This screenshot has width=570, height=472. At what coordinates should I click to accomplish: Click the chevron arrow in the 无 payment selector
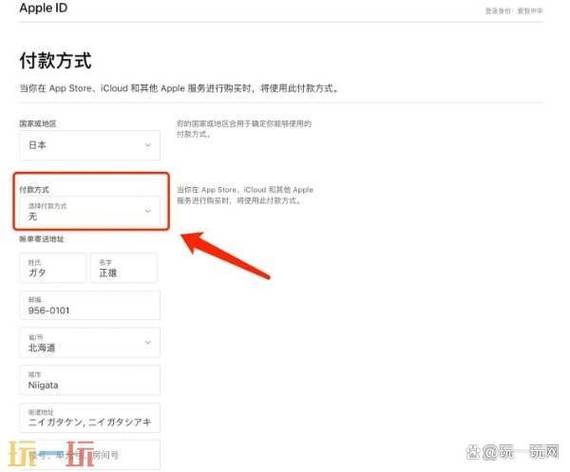click(148, 211)
